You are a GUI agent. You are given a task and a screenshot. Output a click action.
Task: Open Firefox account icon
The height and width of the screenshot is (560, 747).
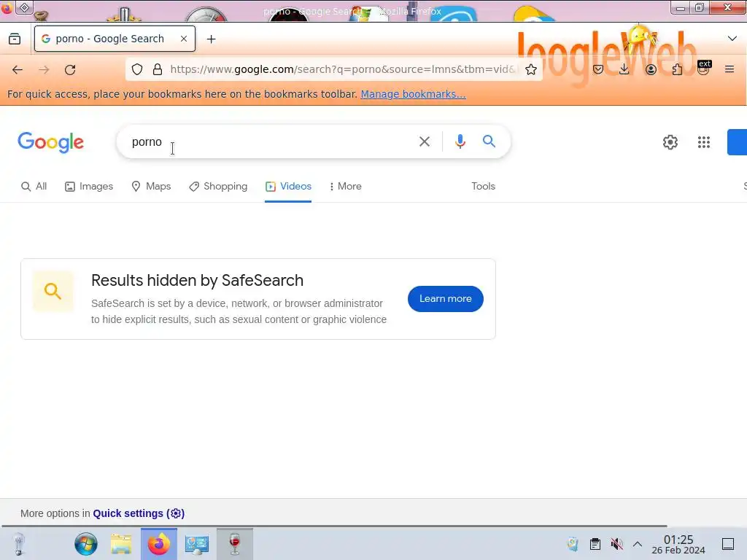[x=651, y=69]
